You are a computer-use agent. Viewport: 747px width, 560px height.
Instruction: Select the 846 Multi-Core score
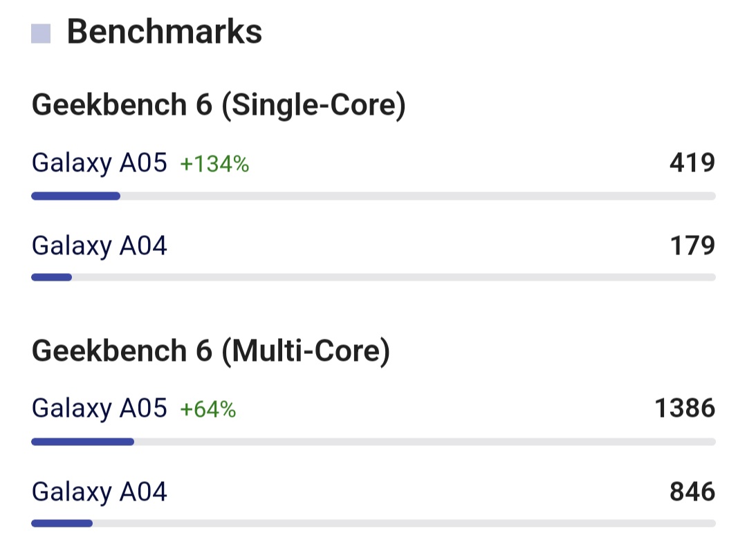click(692, 492)
